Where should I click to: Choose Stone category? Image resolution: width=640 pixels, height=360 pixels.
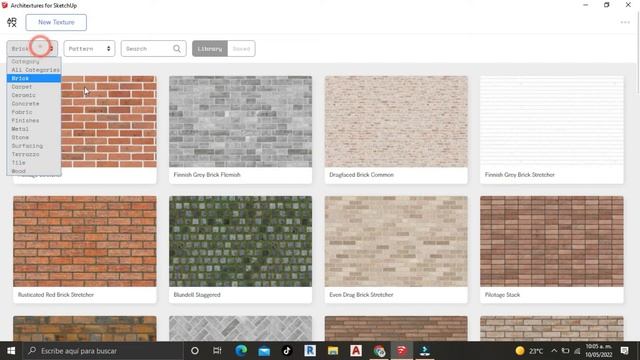tap(34, 137)
